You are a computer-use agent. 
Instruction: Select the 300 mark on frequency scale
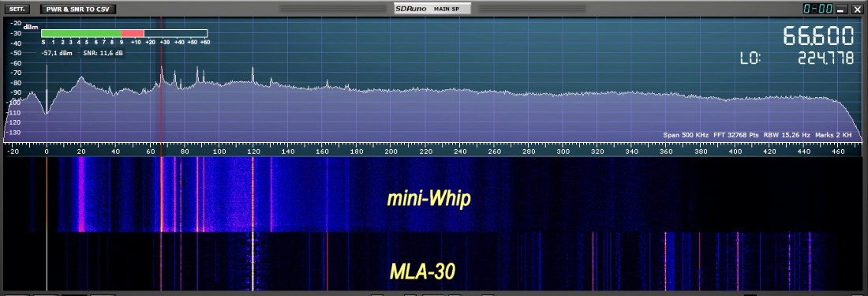[563, 152]
